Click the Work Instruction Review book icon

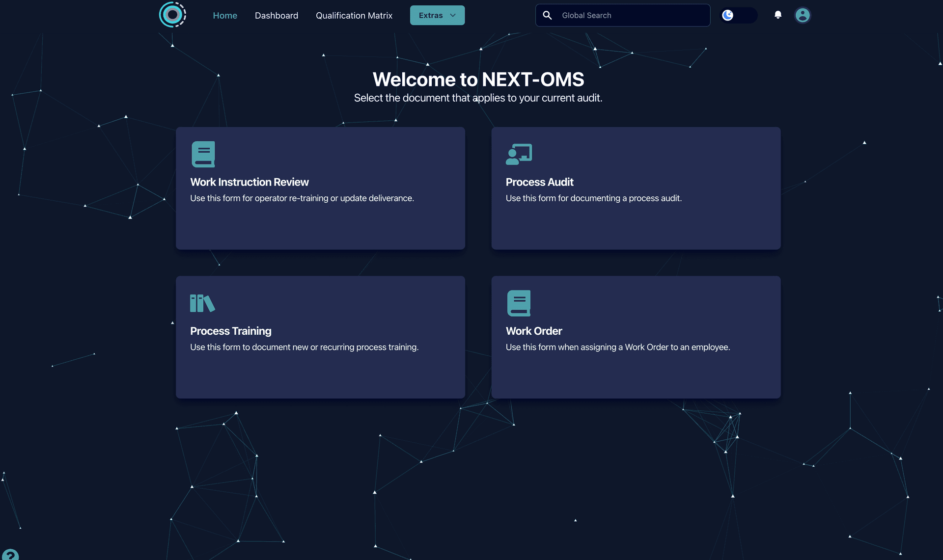(203, 154)
